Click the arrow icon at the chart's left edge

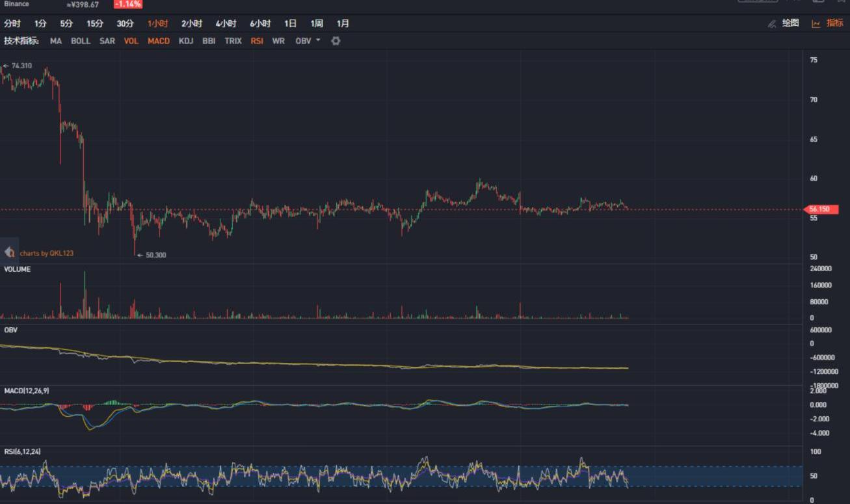coord(9,252)
